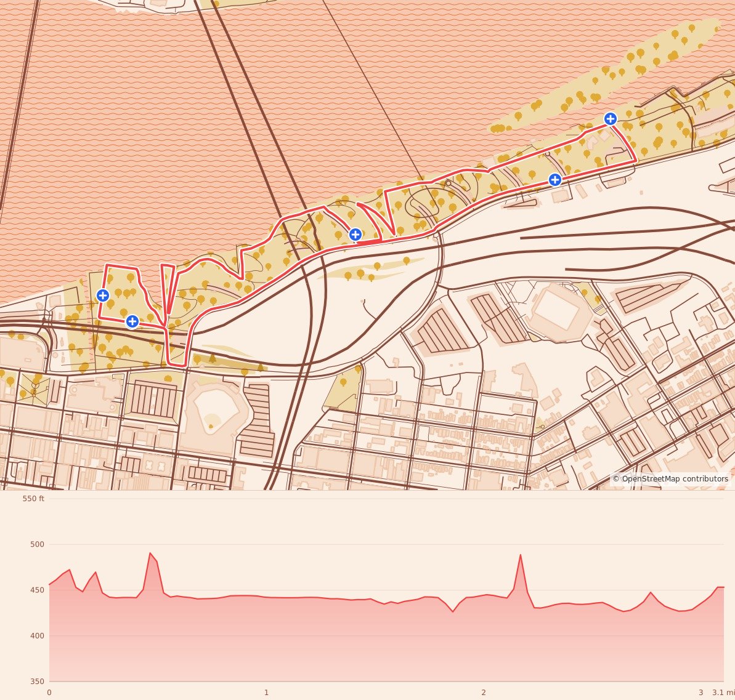
Task: Click the '2' mile distance axis label
Action: 483,693
